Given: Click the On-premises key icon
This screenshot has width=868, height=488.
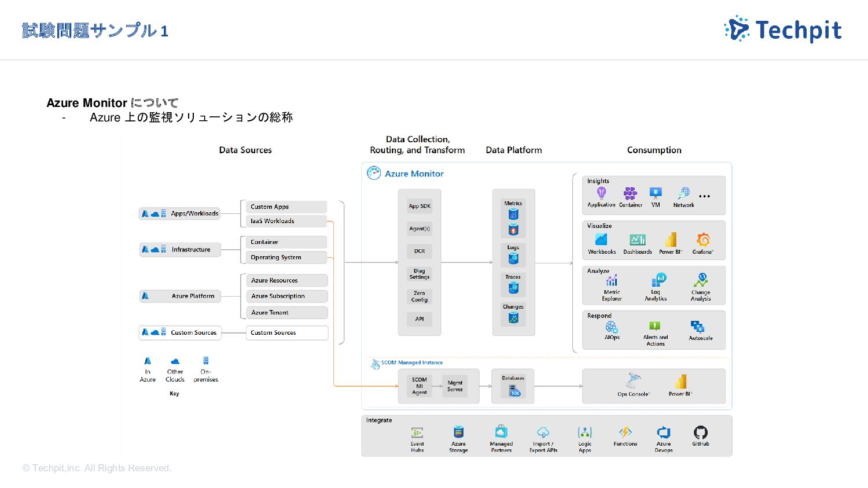Looking at the screenshot, I should click(206, 361).
